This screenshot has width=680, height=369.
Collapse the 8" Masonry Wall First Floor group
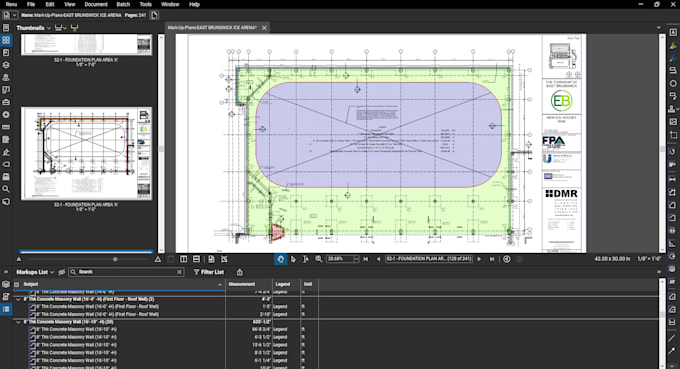coord(18,299)
